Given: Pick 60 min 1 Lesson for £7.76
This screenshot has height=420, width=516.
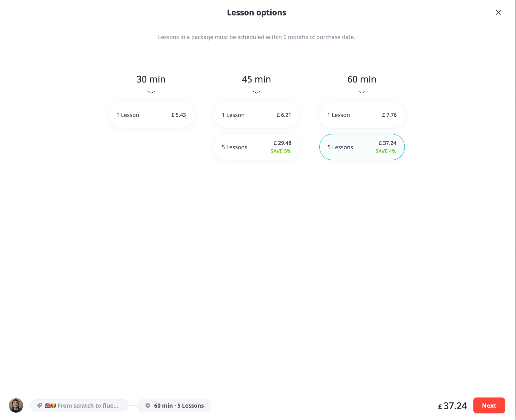Looking at the screenshot, I should tap(362, 115).
